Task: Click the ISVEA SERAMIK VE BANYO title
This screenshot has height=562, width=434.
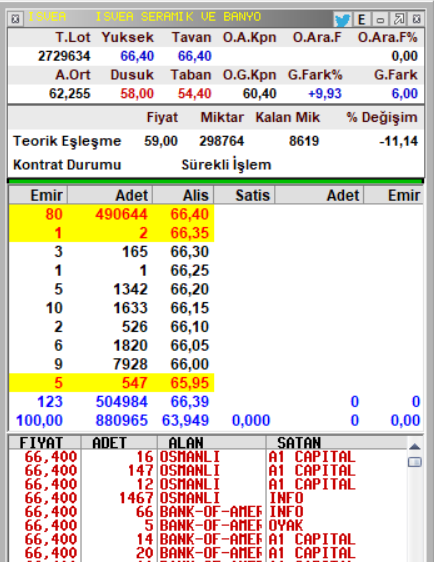Action: [178, 17]
